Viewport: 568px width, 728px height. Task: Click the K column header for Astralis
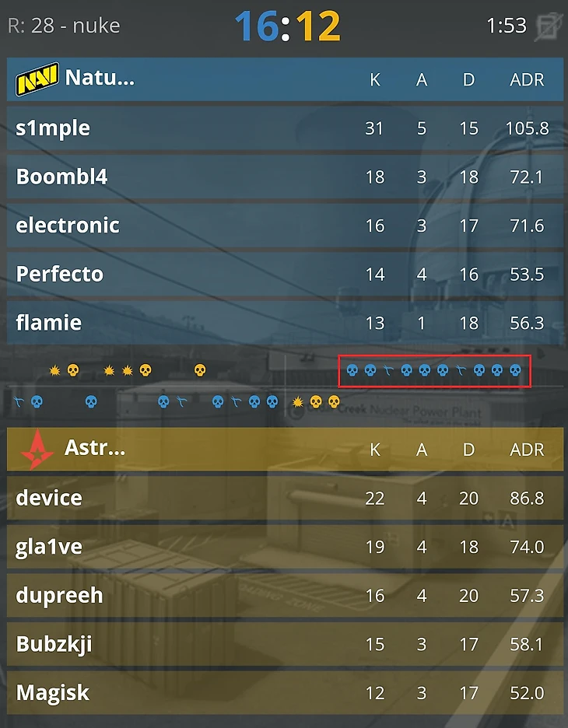(x=375, y=449)
